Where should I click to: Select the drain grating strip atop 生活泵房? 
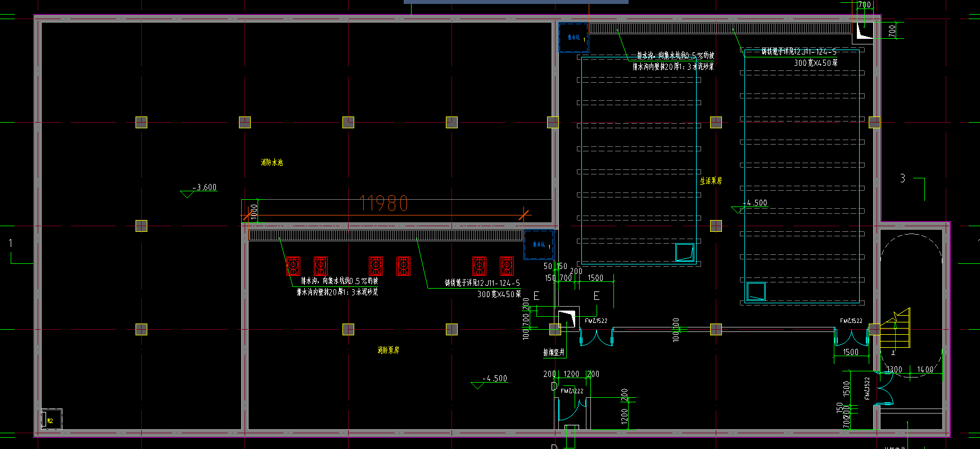click(x=720, y=28)
